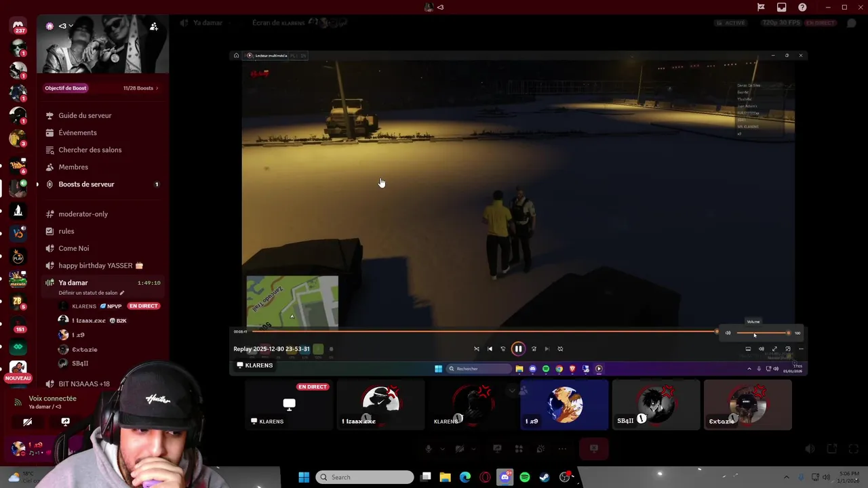Expand camera options arrow in call controls
Screen dimensions: 868x488
473,449
